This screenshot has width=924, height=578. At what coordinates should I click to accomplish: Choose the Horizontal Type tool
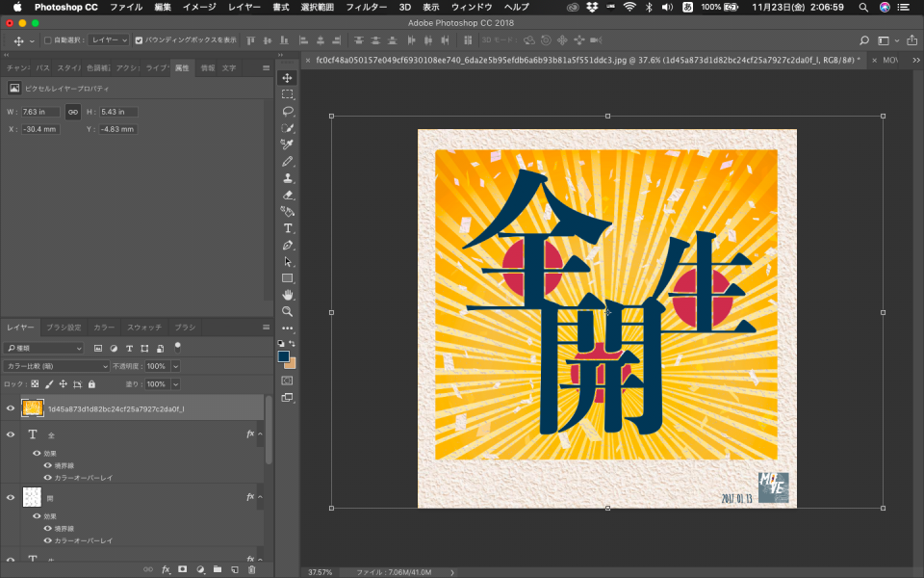[287, 228]
